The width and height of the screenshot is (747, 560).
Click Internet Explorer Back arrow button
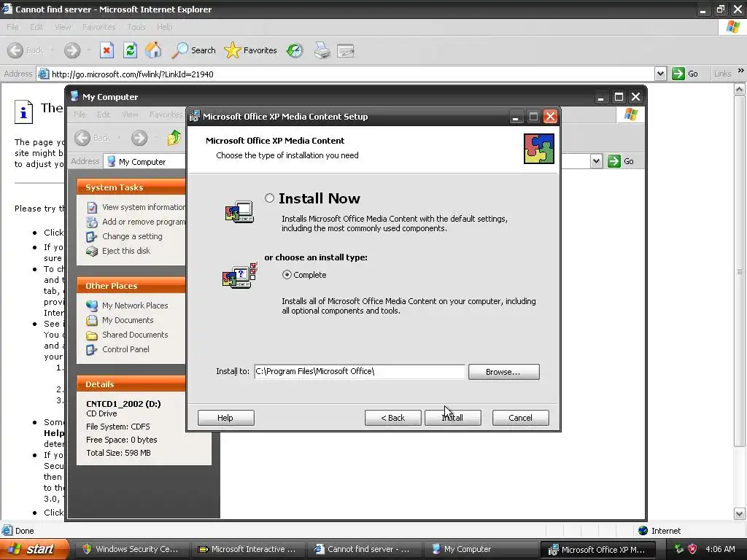[15, 50]
